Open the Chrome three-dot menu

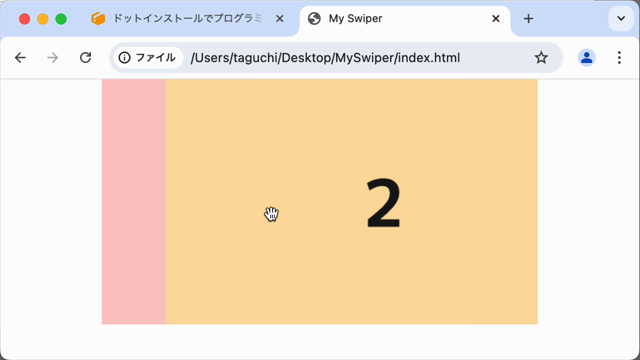(619, 58)
